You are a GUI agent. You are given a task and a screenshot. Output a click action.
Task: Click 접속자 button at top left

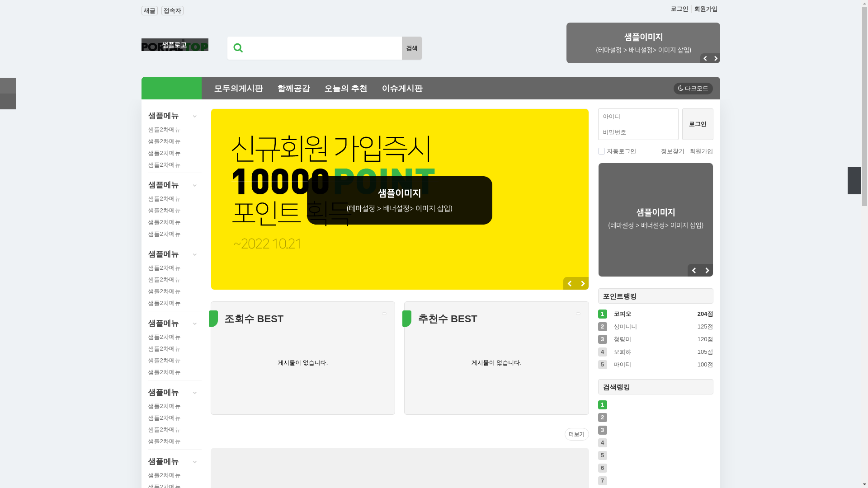pyautogui.click(x=172, y=10)
